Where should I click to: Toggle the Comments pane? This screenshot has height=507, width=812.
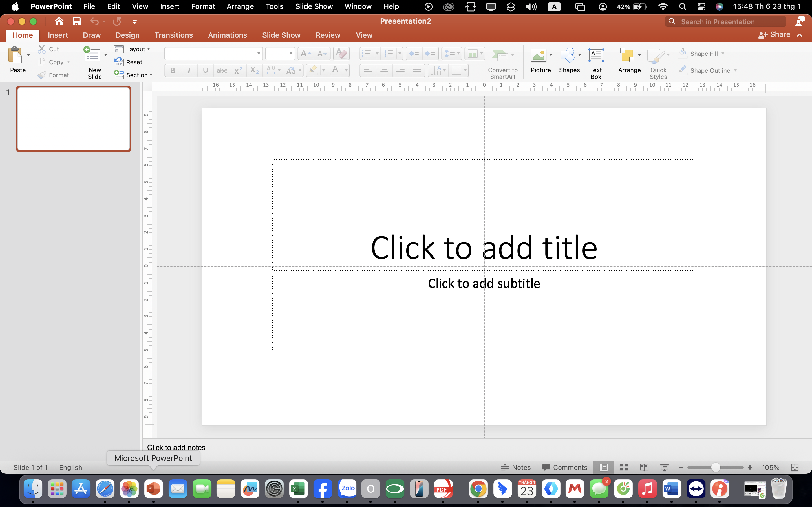[565, 468]
